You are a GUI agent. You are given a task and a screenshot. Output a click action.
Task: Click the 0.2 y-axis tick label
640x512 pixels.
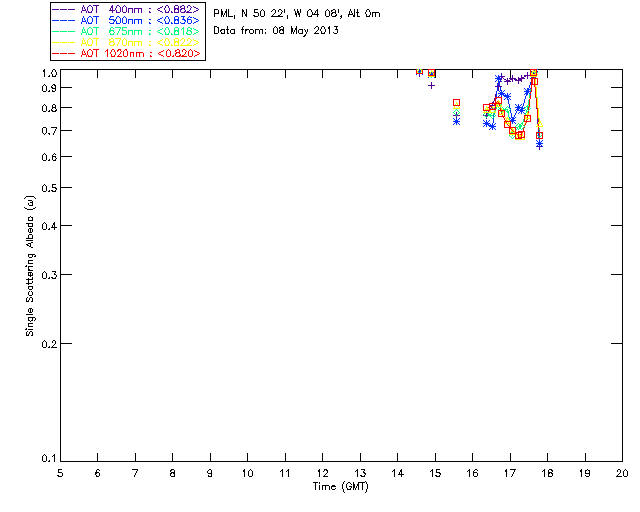49,344
